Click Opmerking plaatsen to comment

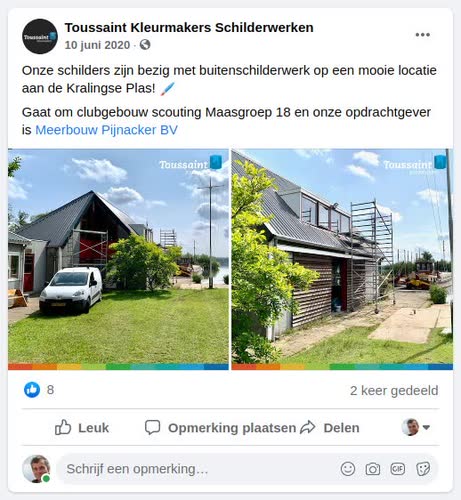(220, 428)
